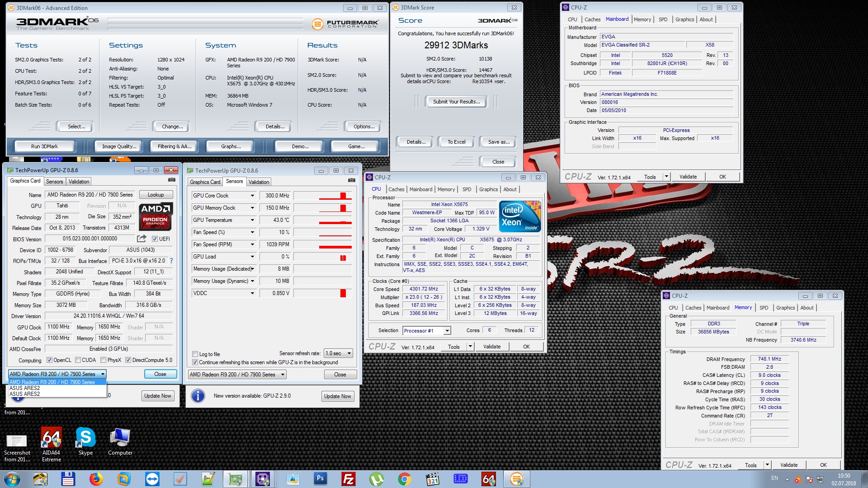Click the Submit Your Results button
The width and height of the screenshot is (868, 488).
tap(456, 102)
